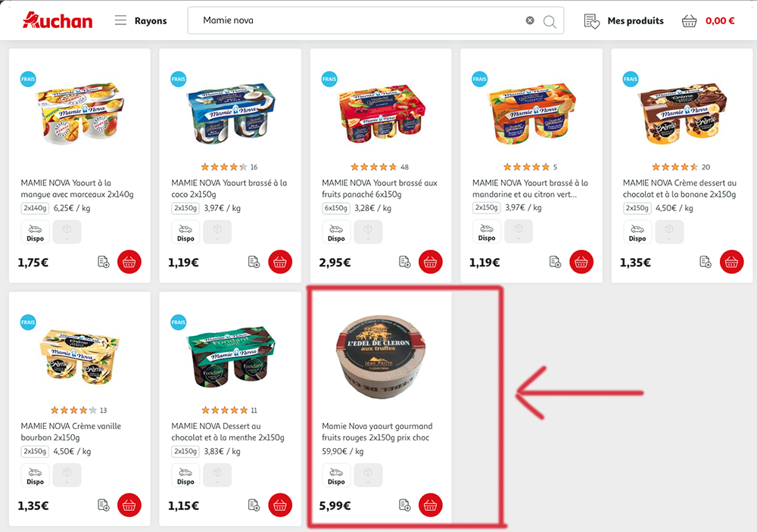
Task: View the 48 reviews of fruits panaché
Action: 380,167
